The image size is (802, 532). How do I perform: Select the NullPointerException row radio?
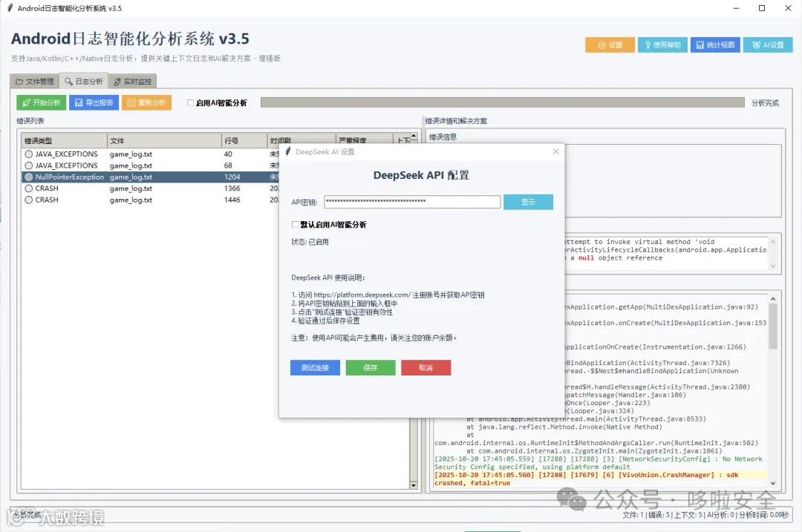pyautogui.click(x=29, y=177)
